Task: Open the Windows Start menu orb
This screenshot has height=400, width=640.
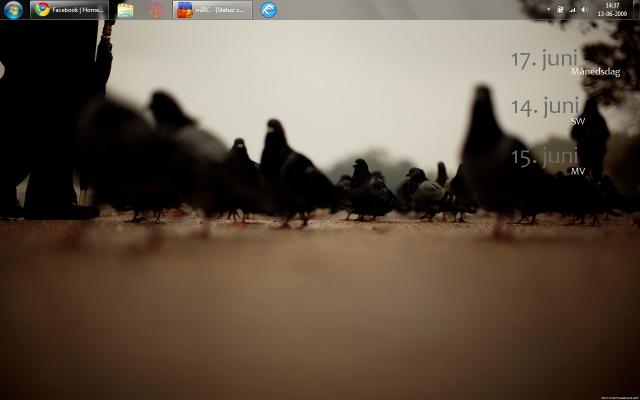Action: tap(13, 10)
